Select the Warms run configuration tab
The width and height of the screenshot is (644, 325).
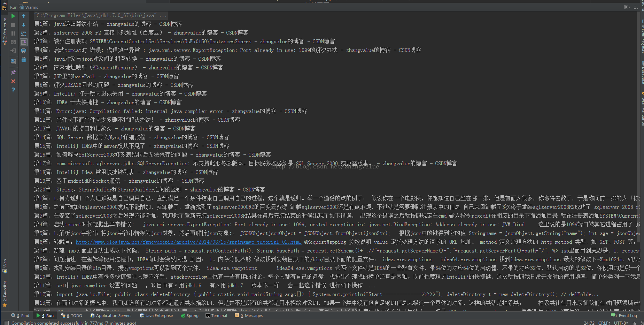click(29, 7)
